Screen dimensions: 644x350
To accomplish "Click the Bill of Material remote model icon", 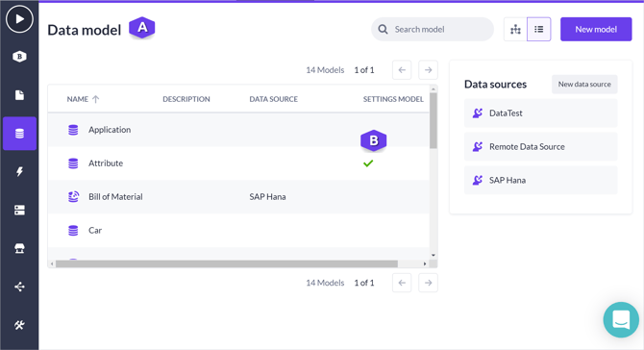I will point(73,197).
